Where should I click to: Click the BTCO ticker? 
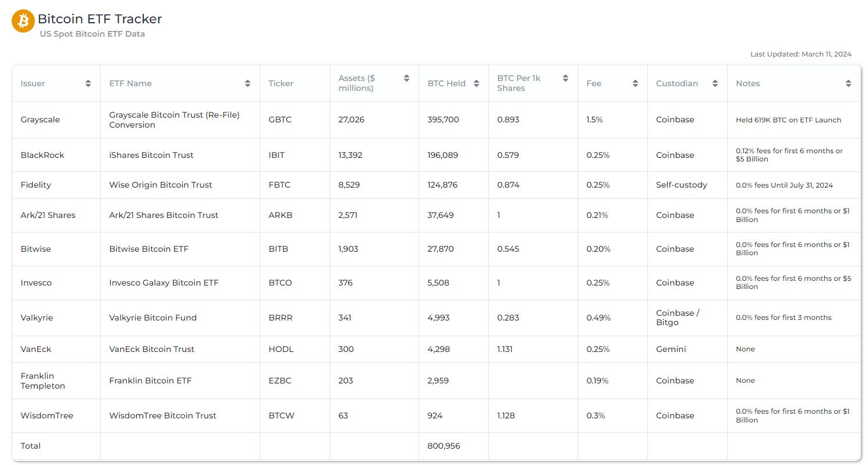[280, 283]
